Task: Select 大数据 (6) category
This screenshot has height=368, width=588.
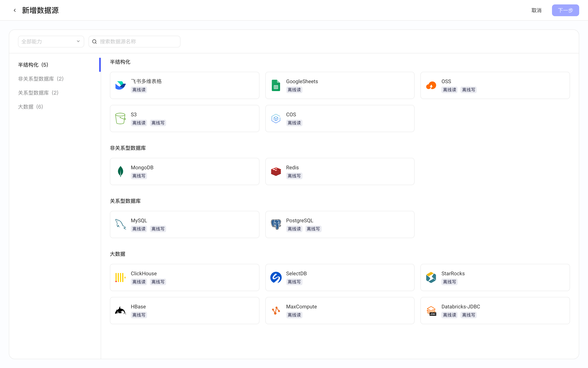Action: [x=31, y=107]
